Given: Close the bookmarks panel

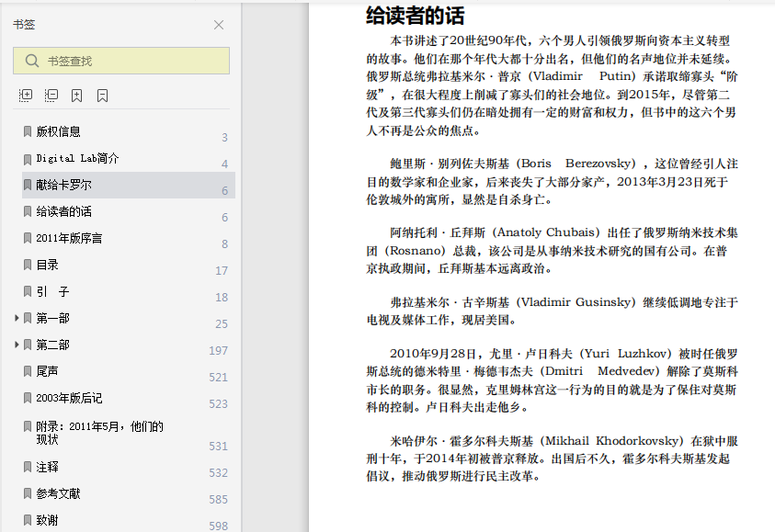Looking at the screenshot, I should coord(219,25).
